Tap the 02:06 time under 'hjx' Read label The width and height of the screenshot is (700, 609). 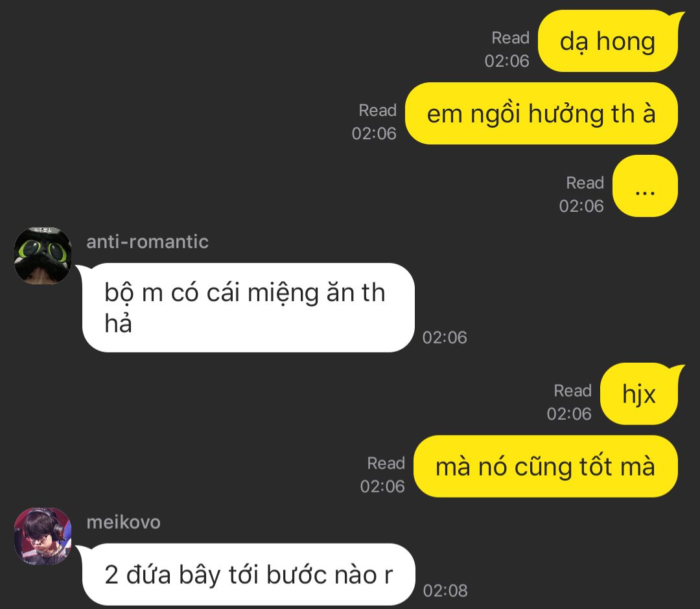click(x=569, y=414)
